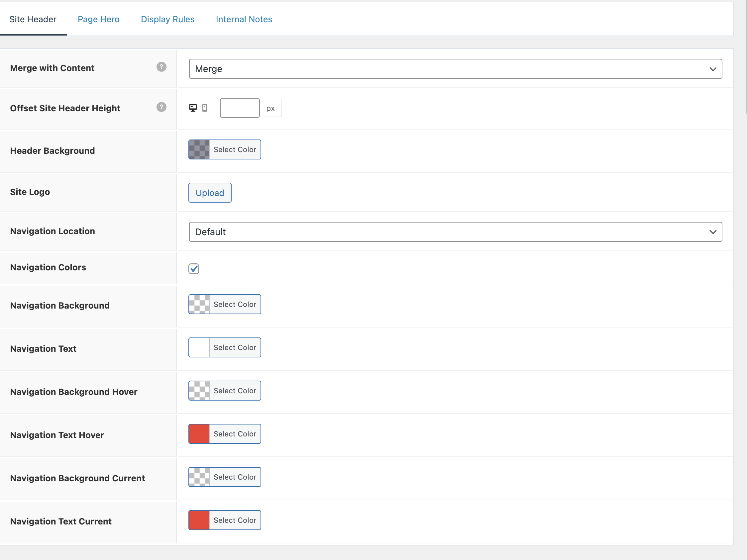Focus the header height offset px field
This screenshot has width=747, height=560.
tap(240, 108)
